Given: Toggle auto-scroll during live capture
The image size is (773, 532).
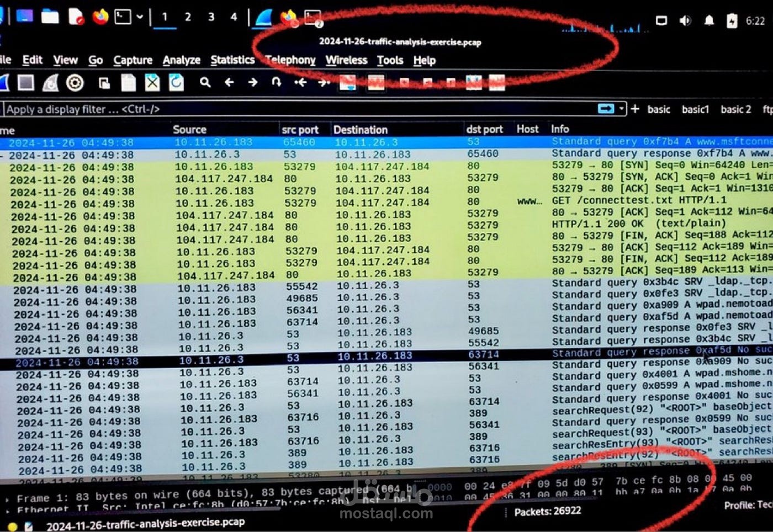Looking at the screenshot, I should (x=348, y=84).
